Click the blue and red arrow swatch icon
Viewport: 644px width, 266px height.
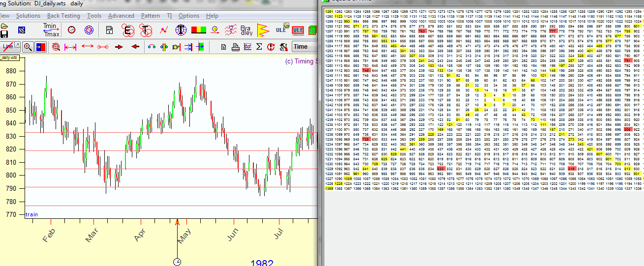pyautogui.click(x=40, y=47)
